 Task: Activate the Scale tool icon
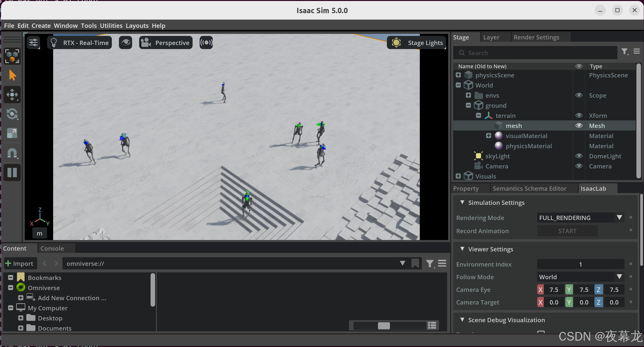pyautogui.click(x=12, y=133)
